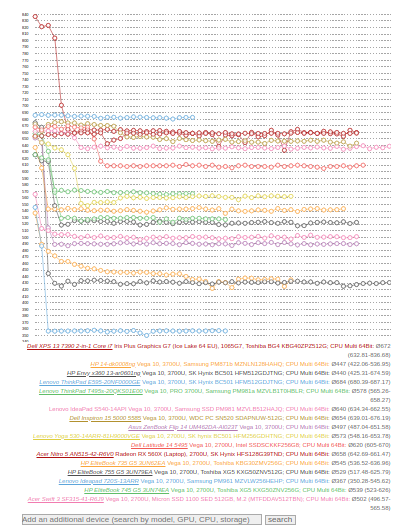Follow the HP Envy x360 13-ar0601ng link
The width and height of the screenshot is (402, 527).
coord(104,373)
